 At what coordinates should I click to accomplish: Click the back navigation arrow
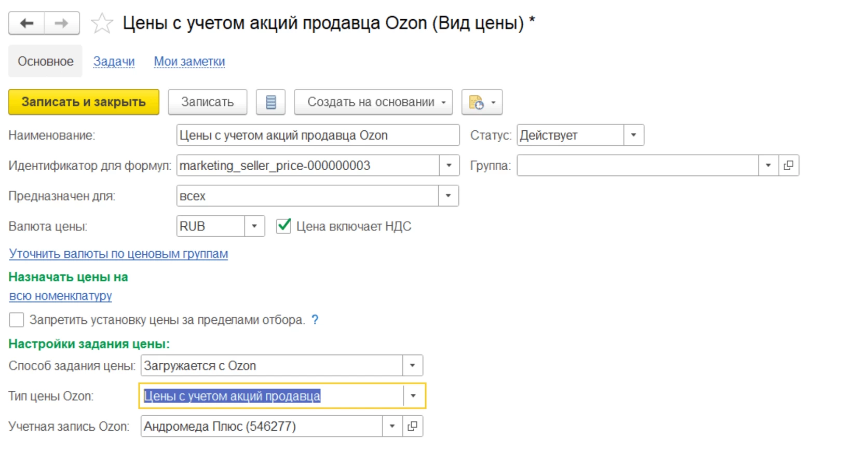click(x=26, y=23)
